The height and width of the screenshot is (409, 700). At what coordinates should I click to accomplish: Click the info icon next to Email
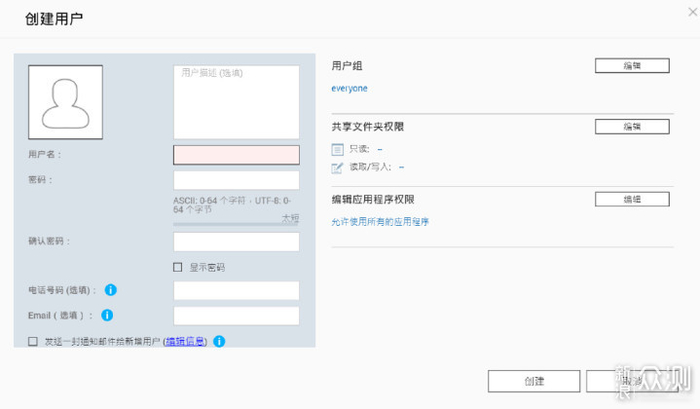pos(107,315)
